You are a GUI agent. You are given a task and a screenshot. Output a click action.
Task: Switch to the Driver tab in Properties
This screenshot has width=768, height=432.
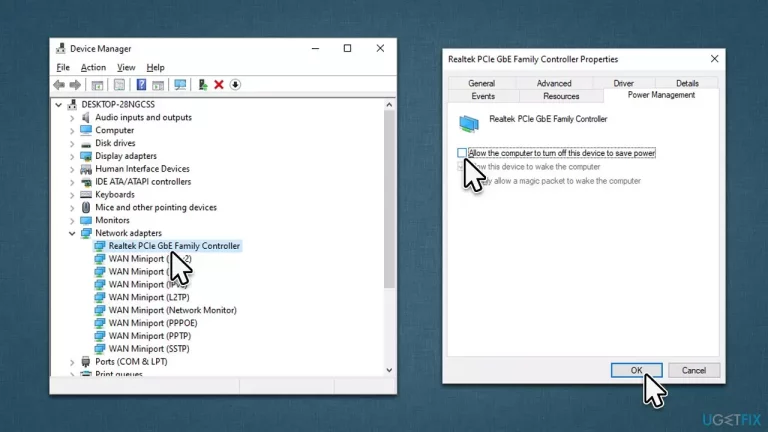point(624,83)
